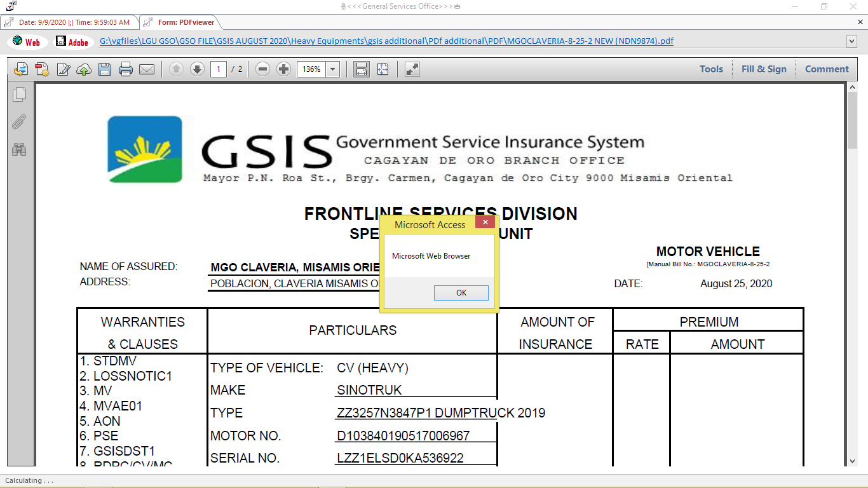Click the 'August 25, 2020' date value
Screen dimensions: 868x488
736,284
